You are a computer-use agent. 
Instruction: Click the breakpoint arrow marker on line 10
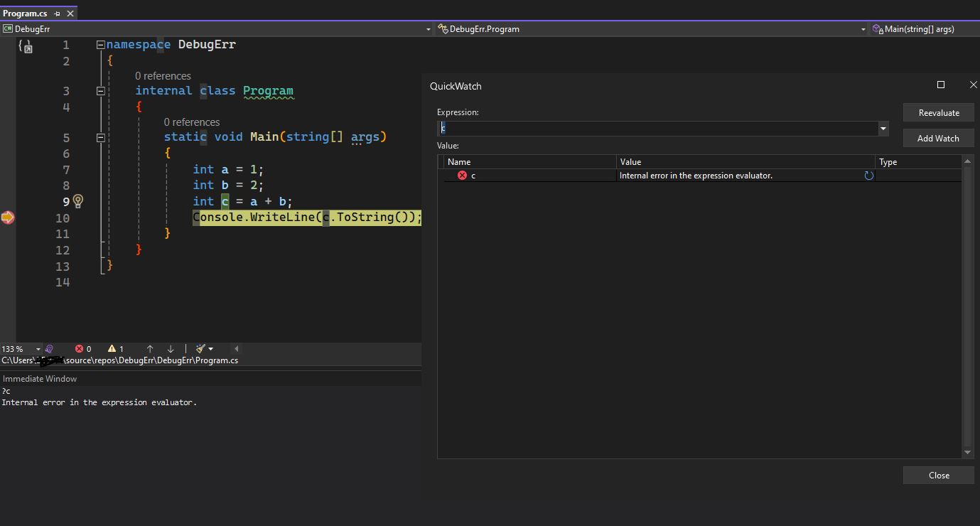point(8,218)
